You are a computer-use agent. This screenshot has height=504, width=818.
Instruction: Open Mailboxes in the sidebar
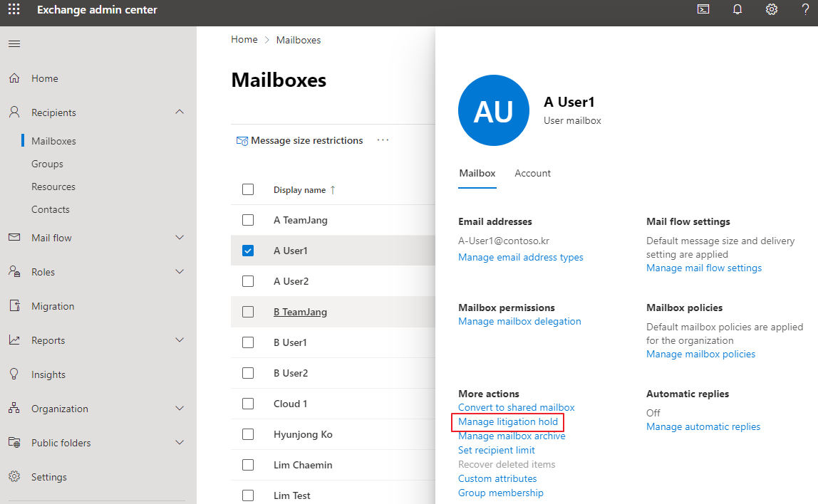coord(53,141)
